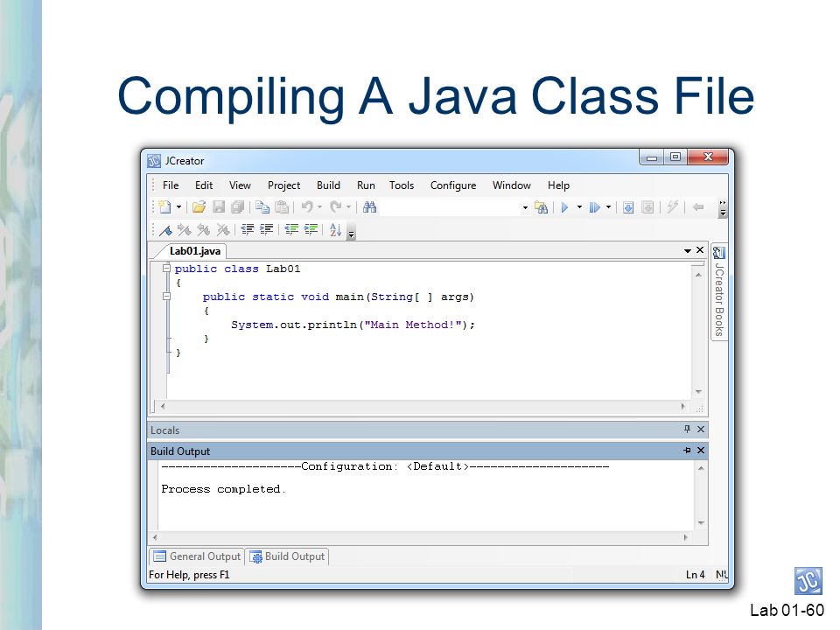Click the Copy icon in toolbar

pos(262,207)
